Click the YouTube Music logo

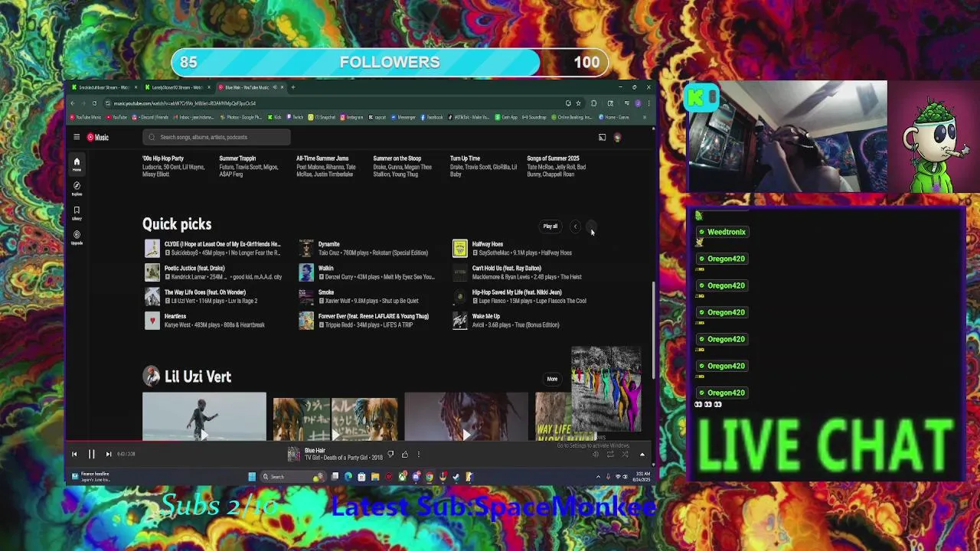pos(98,137)
